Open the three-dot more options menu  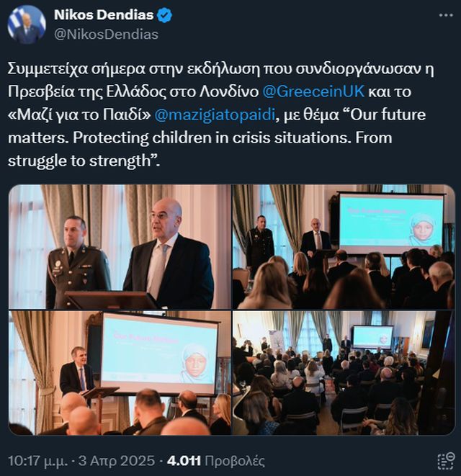pos(446,15)
